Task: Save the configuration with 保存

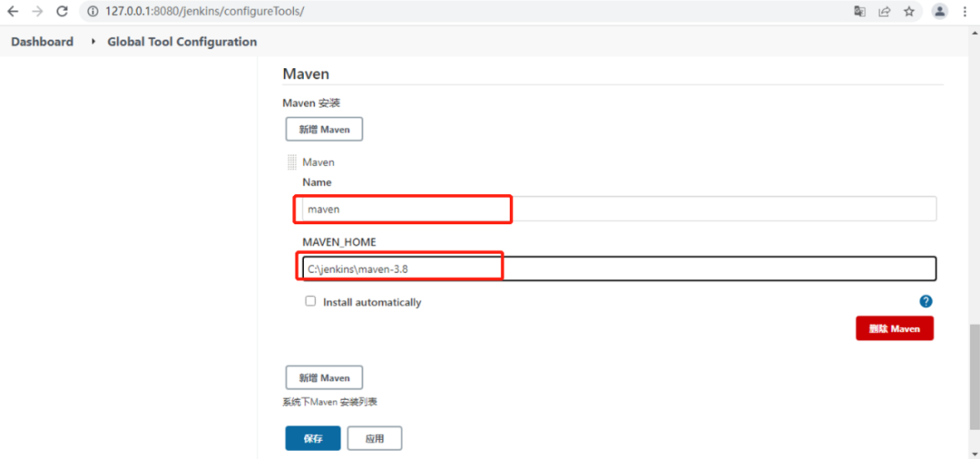Action: coord(313,438)
